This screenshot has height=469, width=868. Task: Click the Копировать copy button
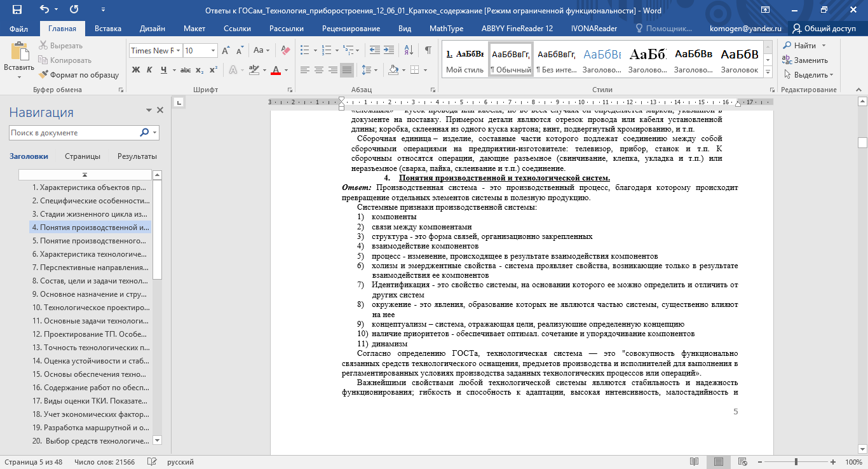pyautogui.click(x=64, y=60)
